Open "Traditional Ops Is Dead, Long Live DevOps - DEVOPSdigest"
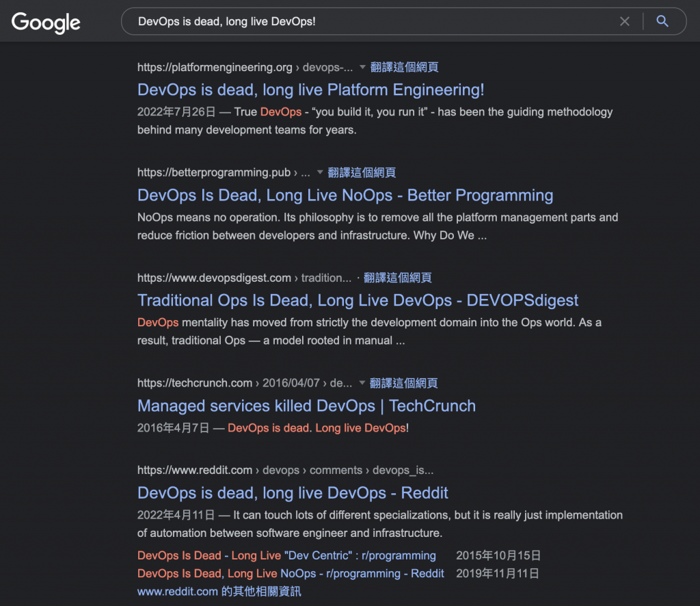The height and width of the screenshot is (606, 700). (358, 300)
